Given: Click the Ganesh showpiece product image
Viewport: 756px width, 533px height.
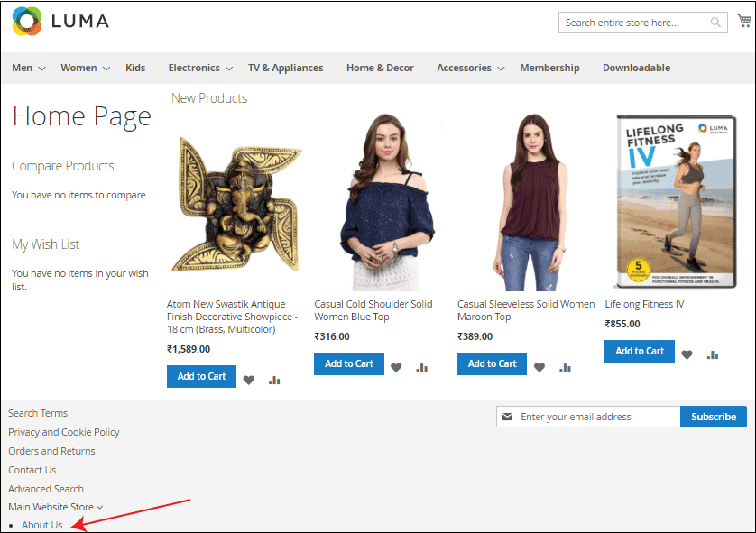Looking at the screenshot, I should pyautogui.click(x=236, y=204).
